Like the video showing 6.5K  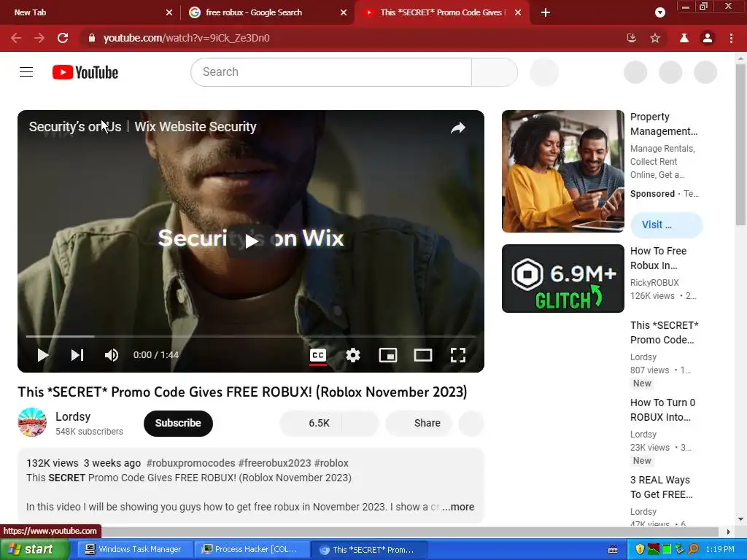(x=311, y=423)
